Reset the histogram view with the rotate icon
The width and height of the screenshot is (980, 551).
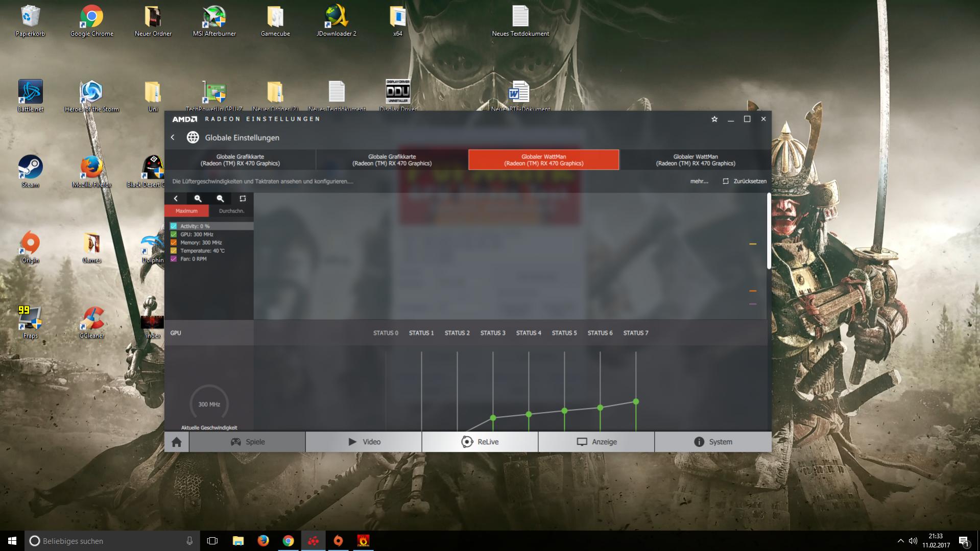tap(243, 199)
